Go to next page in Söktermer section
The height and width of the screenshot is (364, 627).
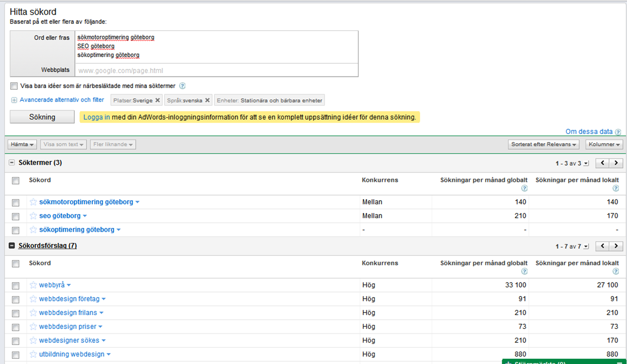click(616, 163)
